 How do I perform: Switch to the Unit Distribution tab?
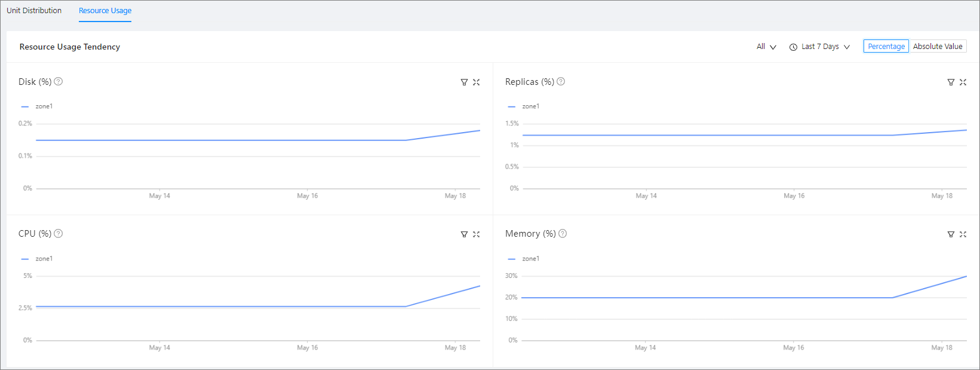[x=34, y=11]
